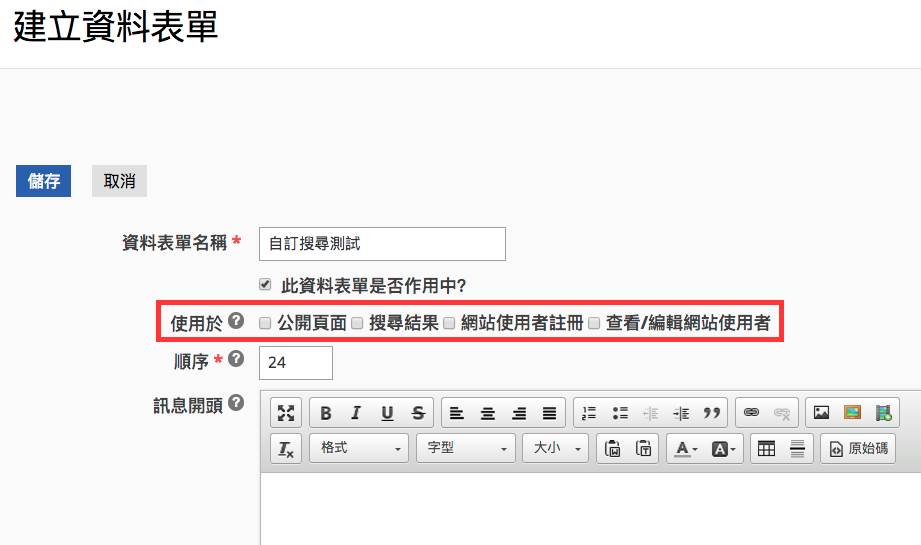
Task: Click the 順序 input with 24
Action: [x=296, y=363]
